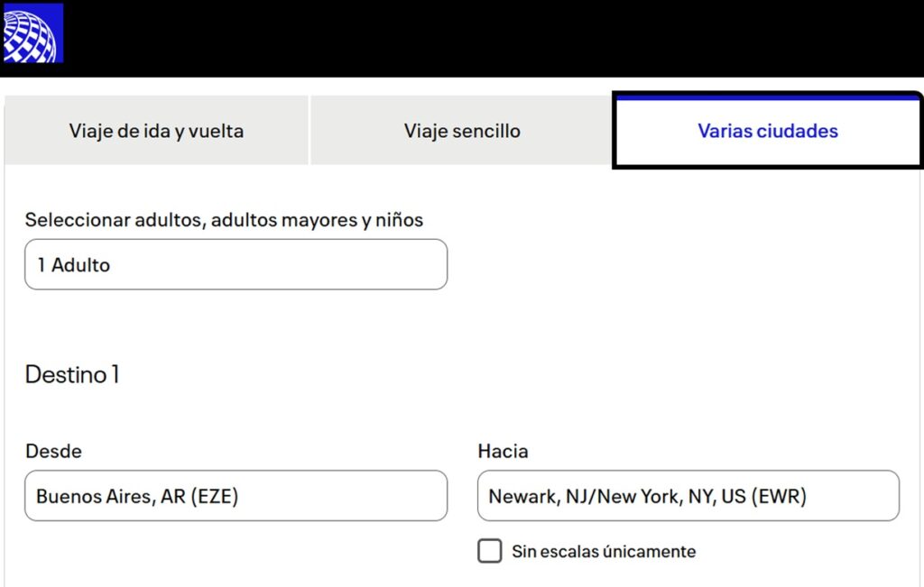This screenshot has height=587, width=924.
Task: Choose the one-way trip tab
Action: (x=462, y=131)
